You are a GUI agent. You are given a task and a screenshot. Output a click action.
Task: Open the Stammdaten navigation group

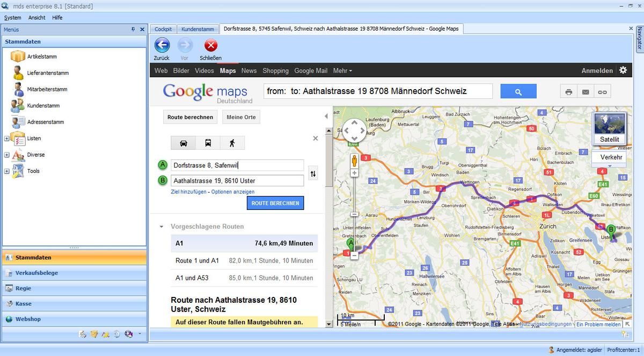tap(74, 257)
